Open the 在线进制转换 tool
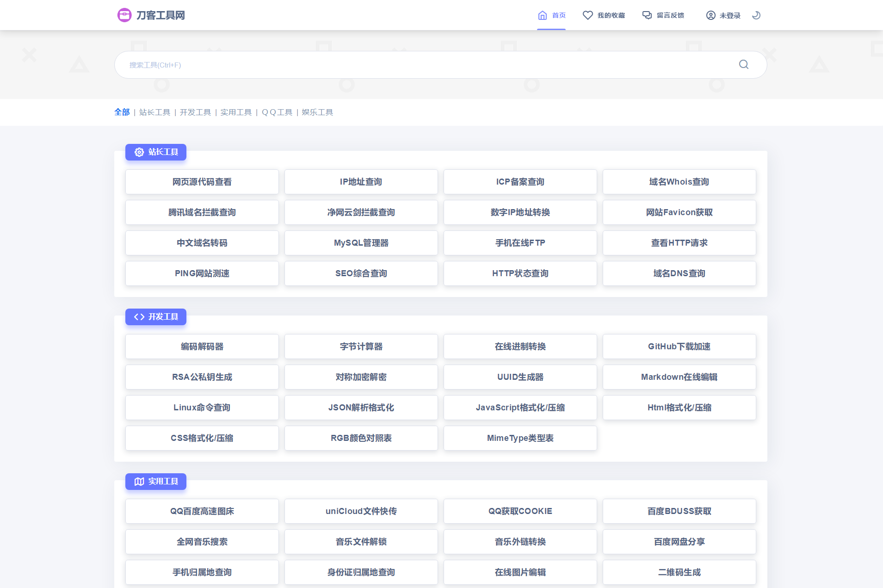 point(520,347)
